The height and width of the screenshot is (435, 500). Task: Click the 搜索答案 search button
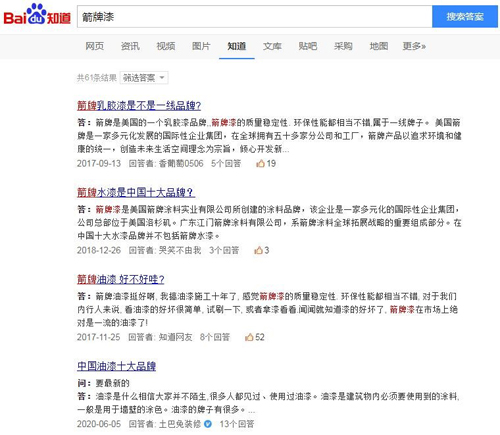465,16
